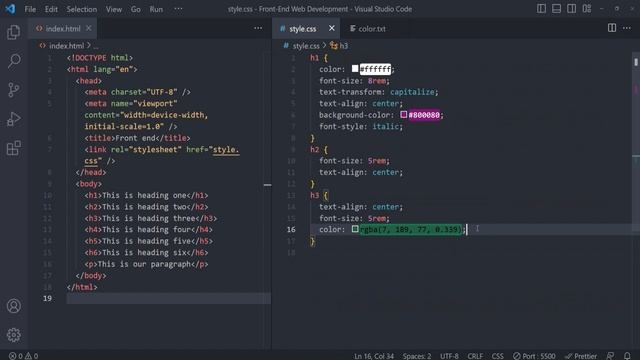Screen dimensions: 640x360
Task: Click 'capitalize' value in style.css
Action: tap(412, 92)
